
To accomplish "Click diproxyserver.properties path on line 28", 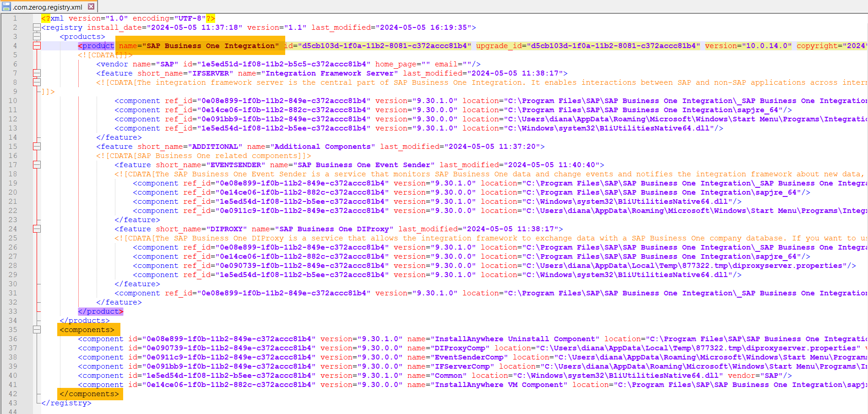I will (684, 266).
